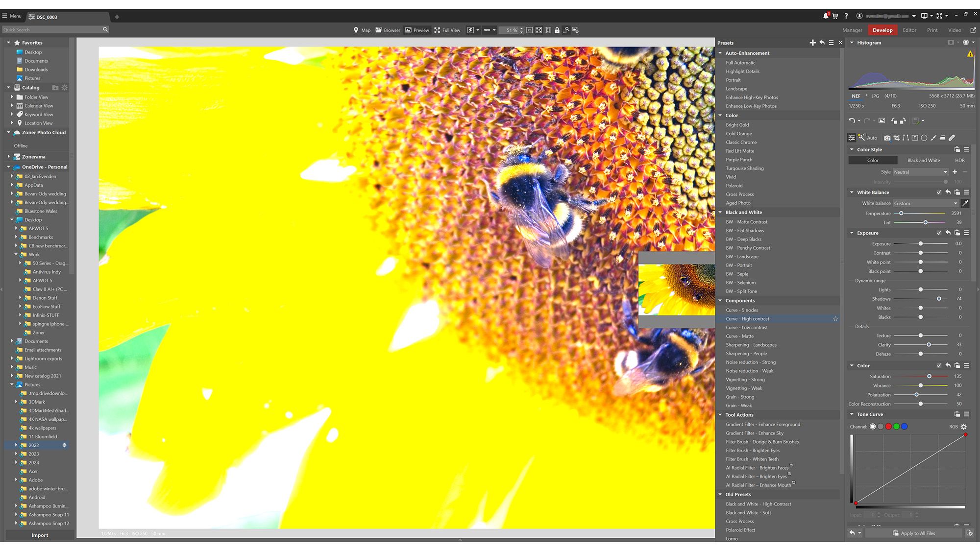
Task: Open the White balance Custom dropdown
Action: (924, 203)
